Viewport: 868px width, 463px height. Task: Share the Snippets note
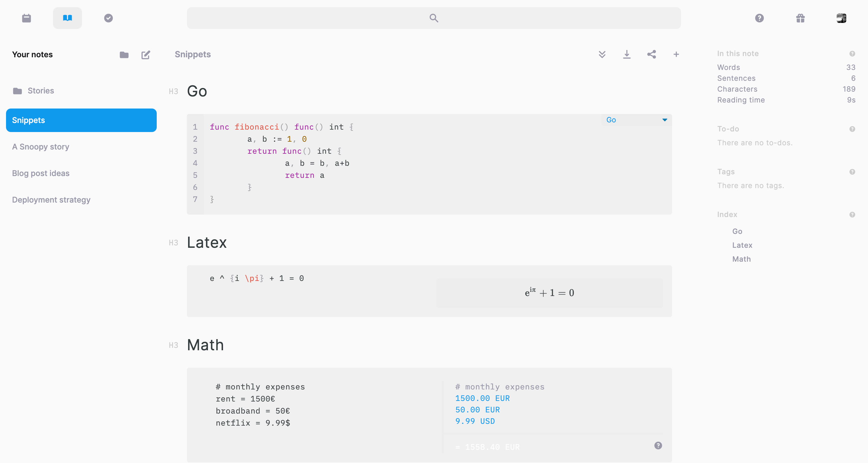point(651,54)
